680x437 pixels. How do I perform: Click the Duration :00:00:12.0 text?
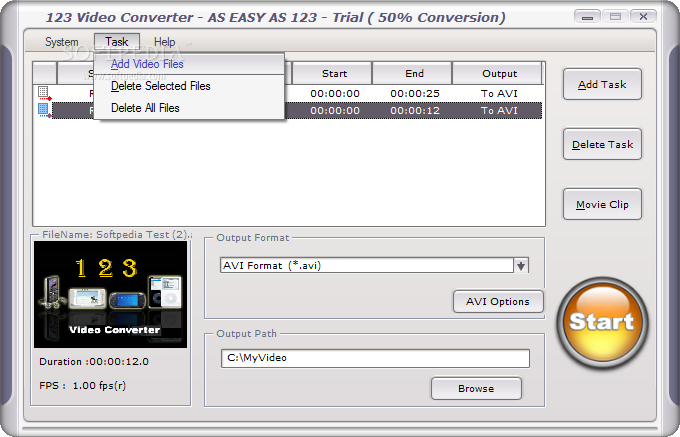94,362
